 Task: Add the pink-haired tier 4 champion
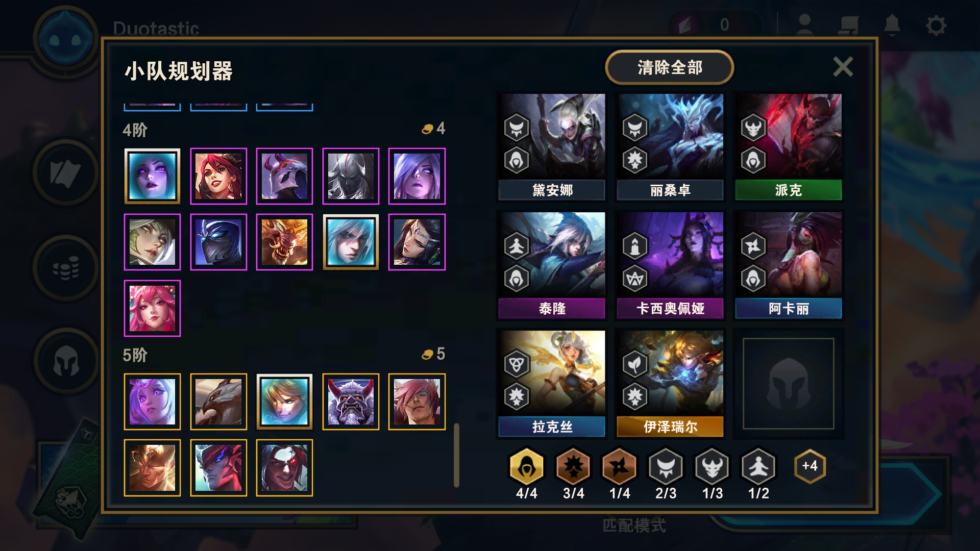152,308
